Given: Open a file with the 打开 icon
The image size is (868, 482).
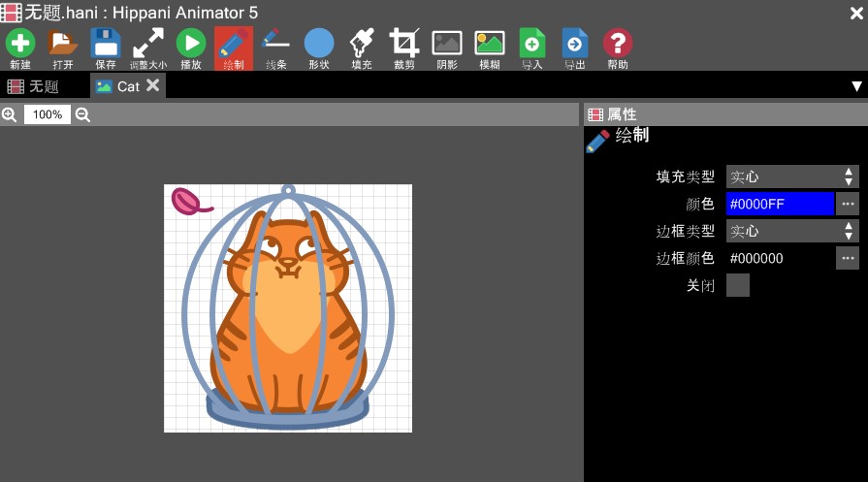Looking at the screenshot, I should pyautogui.click(x=63, y=48).
